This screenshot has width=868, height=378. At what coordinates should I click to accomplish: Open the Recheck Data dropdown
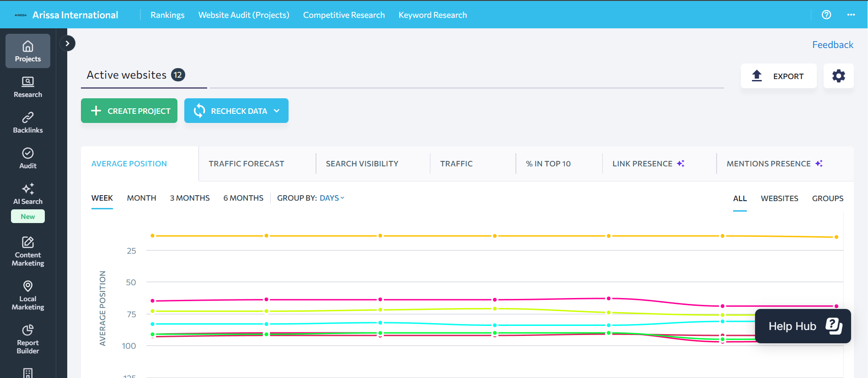coord(277,111)
